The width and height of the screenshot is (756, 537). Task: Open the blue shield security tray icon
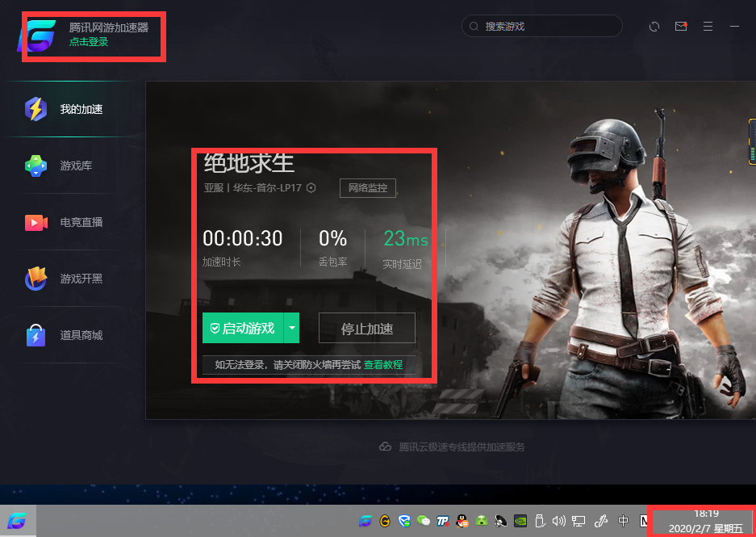[404, 521]
